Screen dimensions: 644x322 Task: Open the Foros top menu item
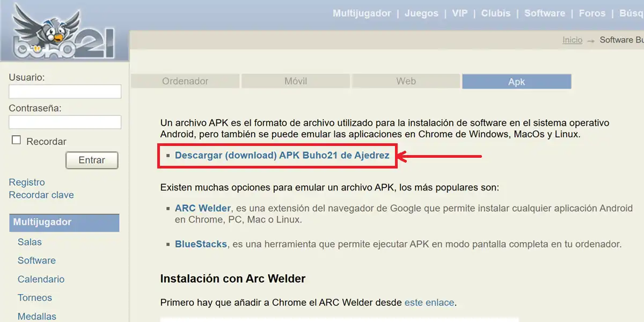(592, 13)
